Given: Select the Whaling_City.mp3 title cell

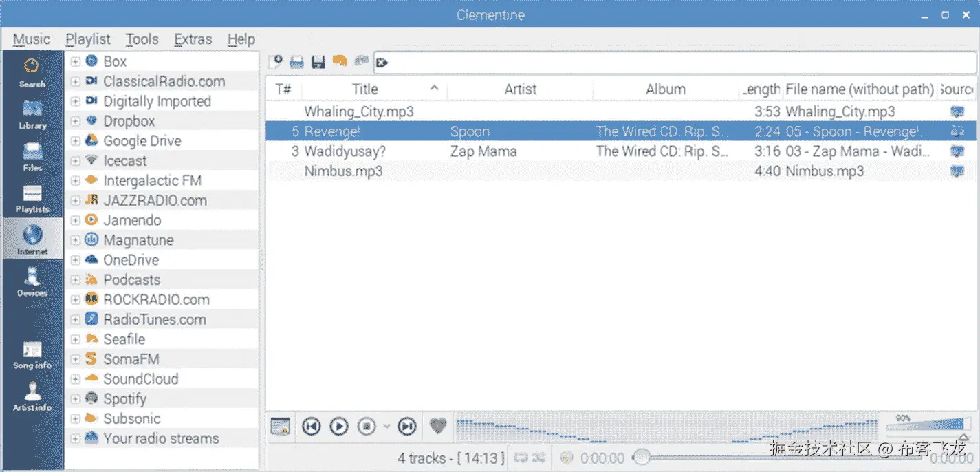Looking at the screenshot, I should coord(359,111).
